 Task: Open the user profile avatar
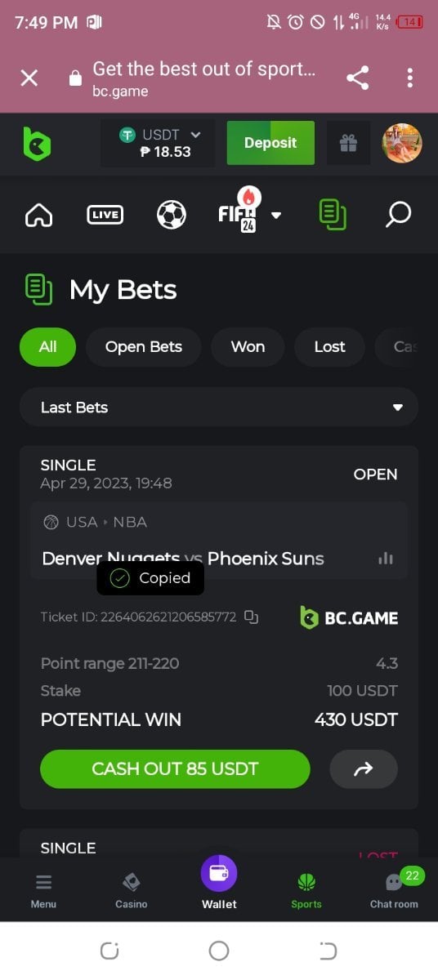coord(402,143)
